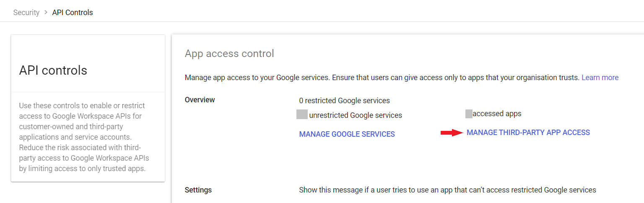Click the Security breadcrumb link
The width and height of the screenshot is (644, 203).
[x=26, y=13]
